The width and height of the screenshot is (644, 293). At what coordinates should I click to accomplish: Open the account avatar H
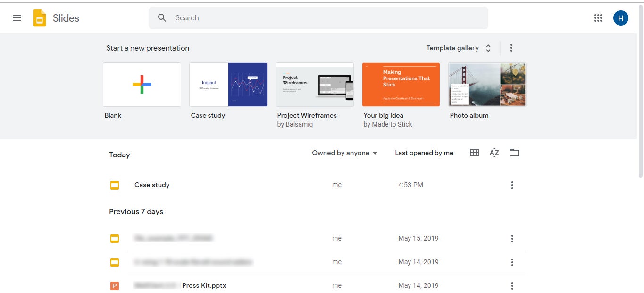point(620,18)
